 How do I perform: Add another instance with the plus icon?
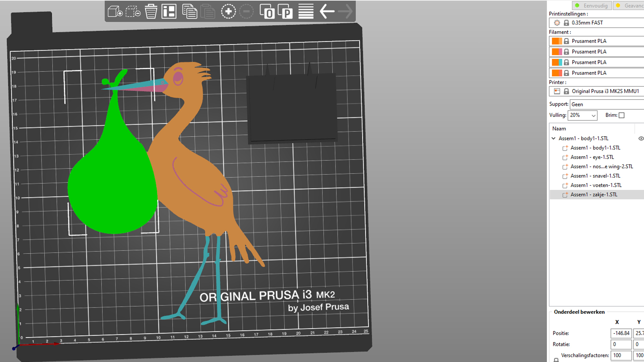[228, 11]
